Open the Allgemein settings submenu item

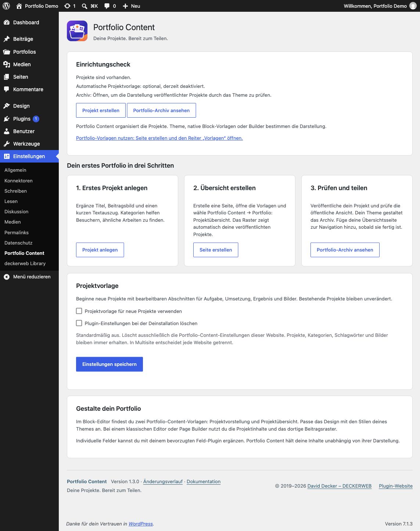(x=15, y=170)
